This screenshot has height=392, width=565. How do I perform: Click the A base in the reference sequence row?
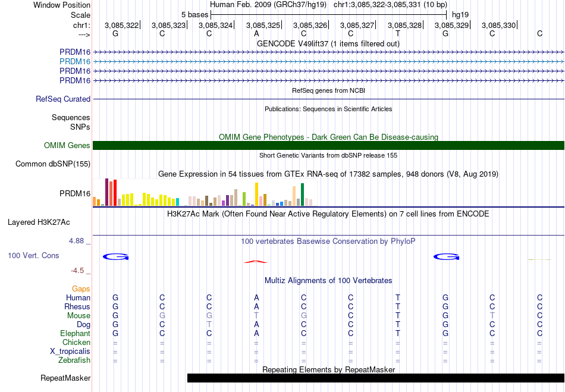pyautogui.click(x=256, y=34)
